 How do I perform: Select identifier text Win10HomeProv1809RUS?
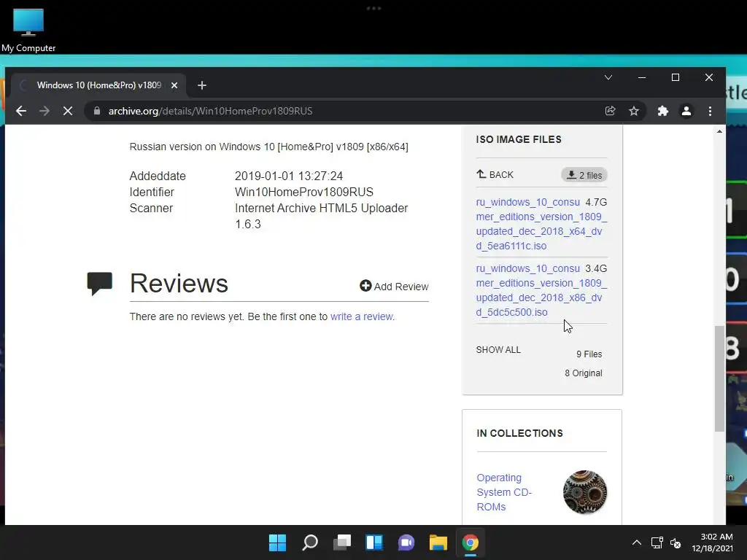pos(304,192)
